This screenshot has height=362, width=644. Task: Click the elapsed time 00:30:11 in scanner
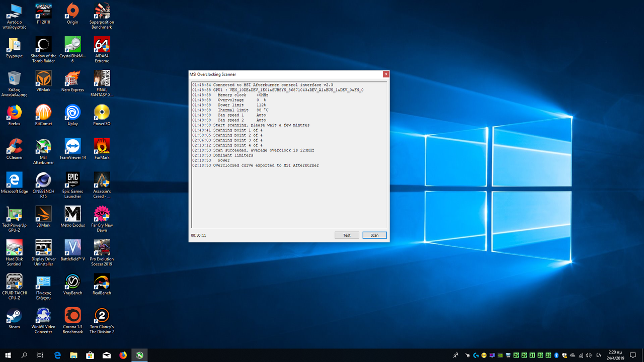(x=199, y=235)
